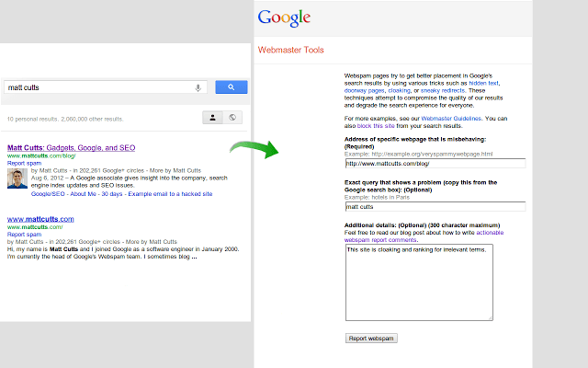Click the microphone voice search icon

(198, 88)
